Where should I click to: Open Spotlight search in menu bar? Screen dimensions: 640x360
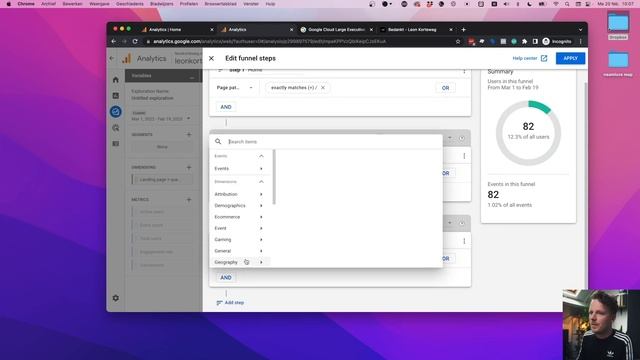click(x=567, y=4)
